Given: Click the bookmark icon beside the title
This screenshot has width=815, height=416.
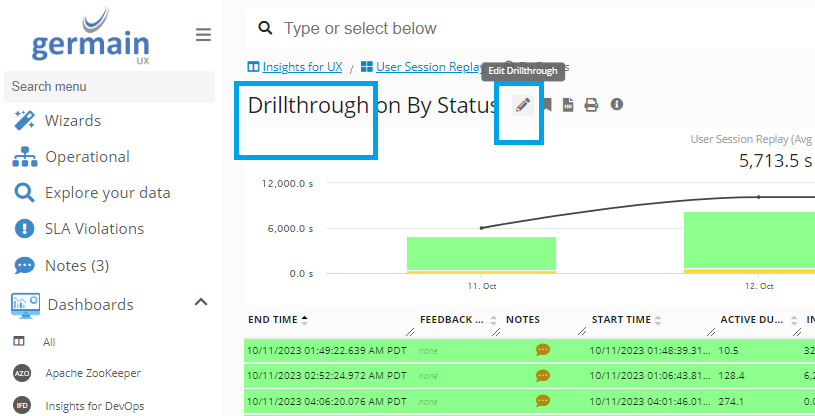Looking at the screenshot, I should click(547, 105).
